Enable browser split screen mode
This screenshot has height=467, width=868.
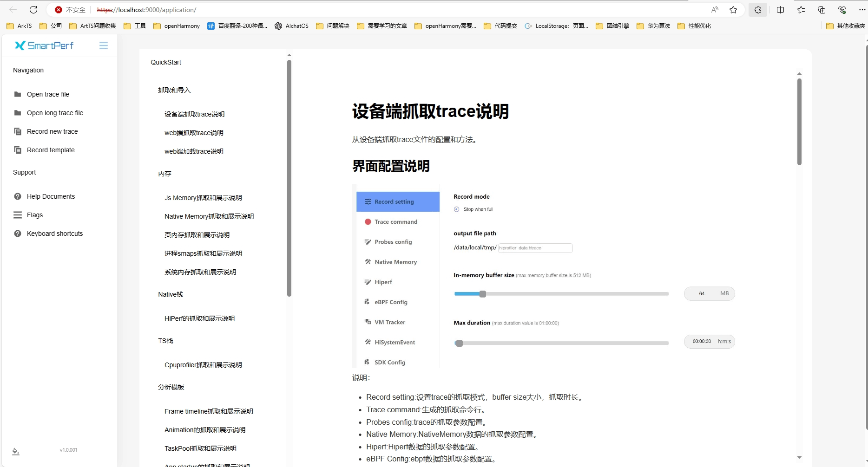pos(780,10)
